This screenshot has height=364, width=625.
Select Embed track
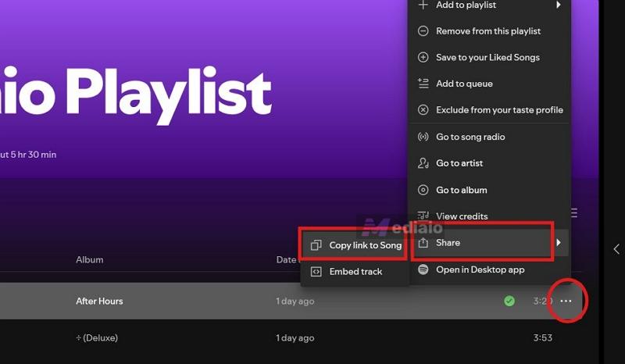pyautogui.click(x=355, y=272)
